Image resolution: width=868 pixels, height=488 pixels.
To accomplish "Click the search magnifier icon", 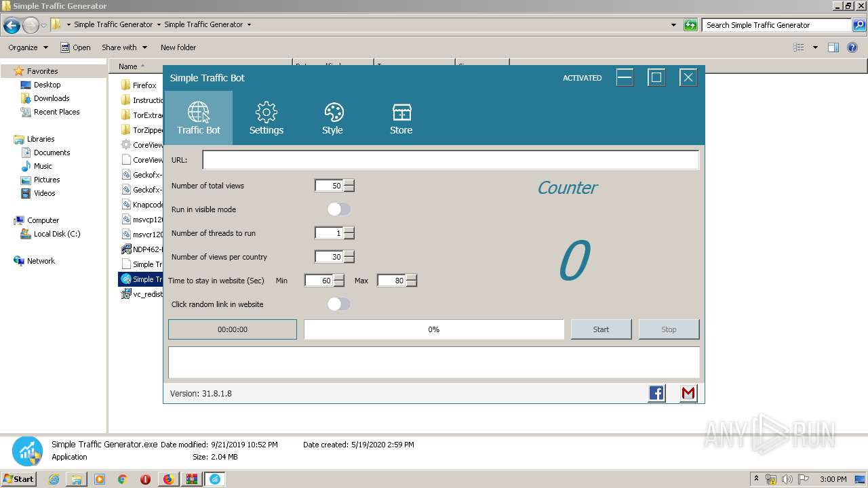I will click(x=859, y=25).
